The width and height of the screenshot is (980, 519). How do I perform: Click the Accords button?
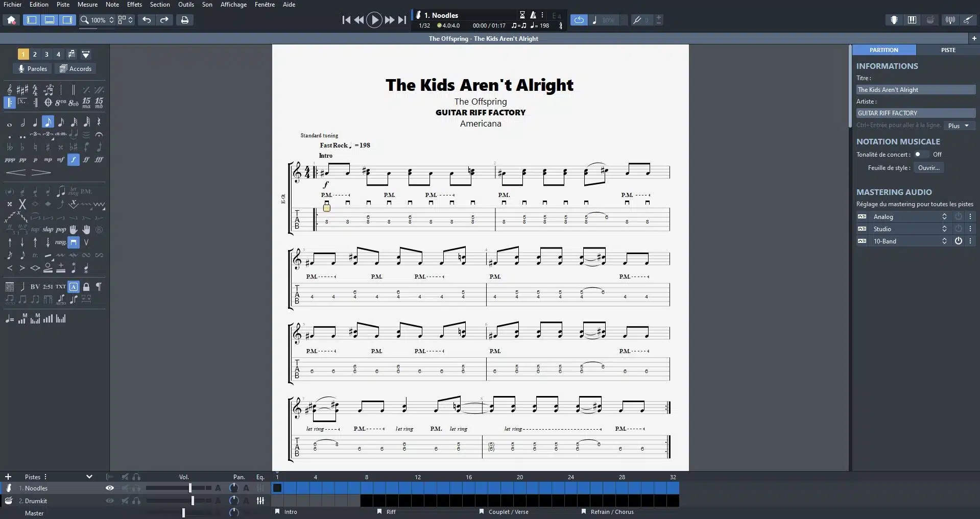pyautogui.click(x=76, y=69)
